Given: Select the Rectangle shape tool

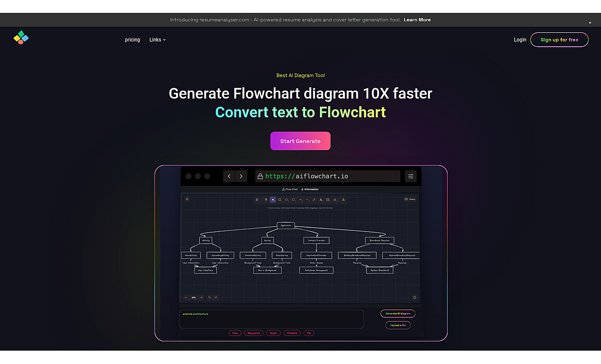Looking at the screenshot, I should click(280, 200).
